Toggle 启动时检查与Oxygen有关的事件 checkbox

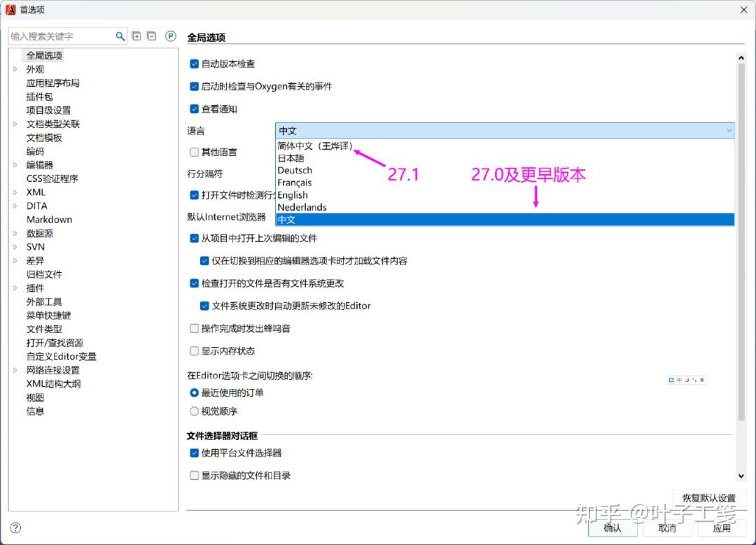click(x=195, y=86)
